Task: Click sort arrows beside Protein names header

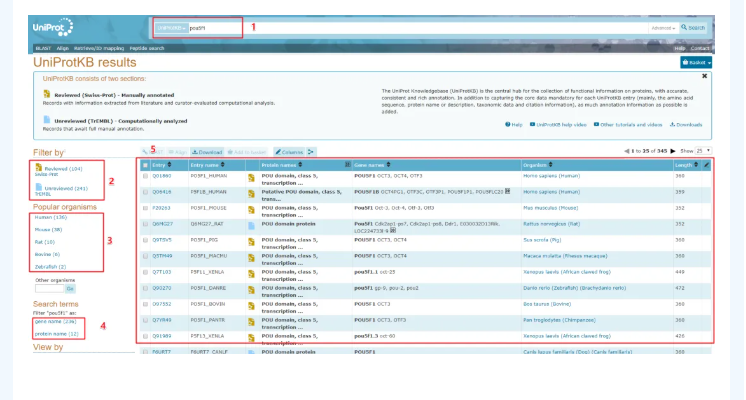Action: [x=300, y=165]
